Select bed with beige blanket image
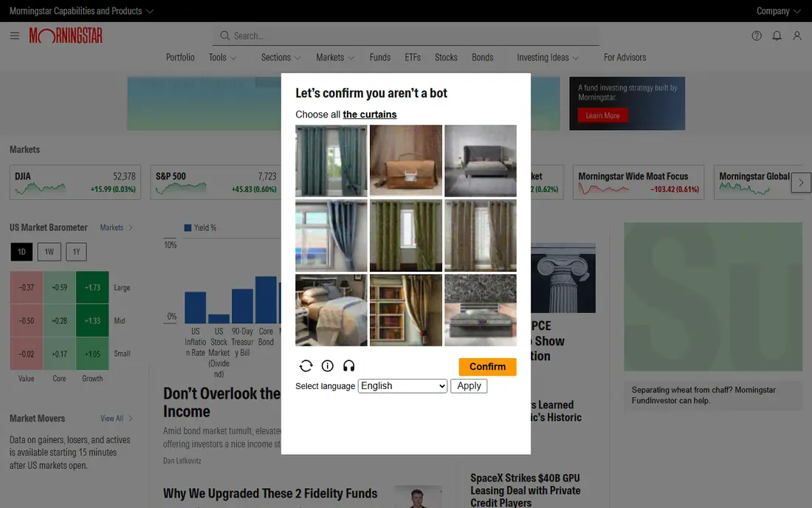This screenshot has height=508, width=812. (331, 310)
